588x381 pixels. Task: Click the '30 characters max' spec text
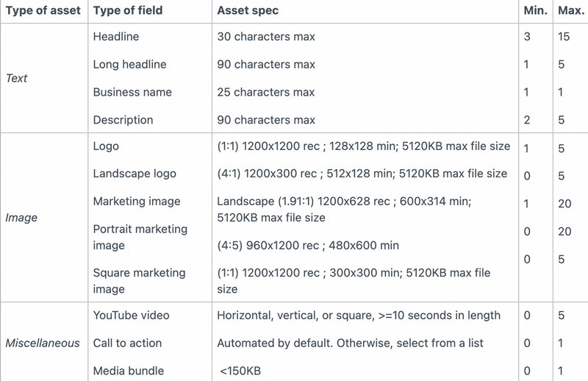point(266,37)
